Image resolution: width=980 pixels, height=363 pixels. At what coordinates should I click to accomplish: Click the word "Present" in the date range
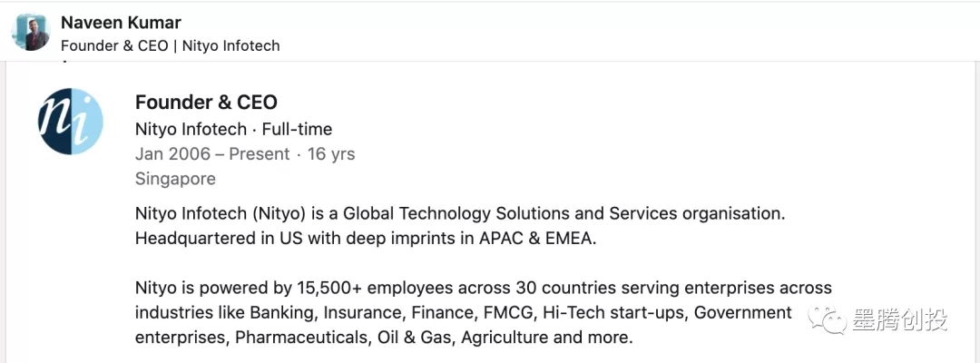pyautogui.click(x=259, y=154)
